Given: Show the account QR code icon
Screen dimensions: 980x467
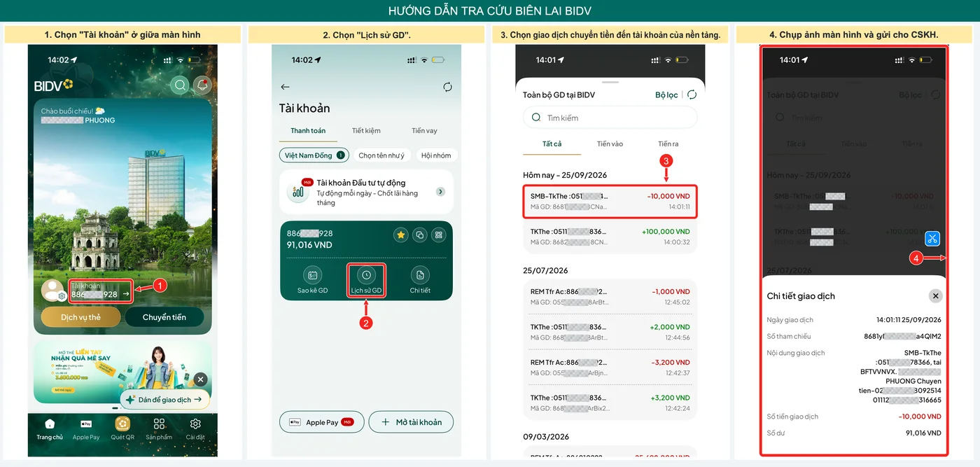Looking at the screenshot, I should tap(439, 235).
